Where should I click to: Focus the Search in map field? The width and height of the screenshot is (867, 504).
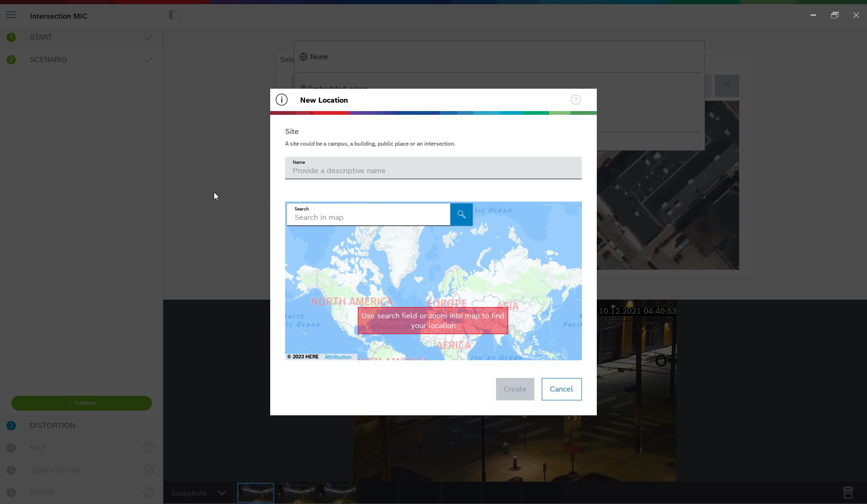click(369, 217)
